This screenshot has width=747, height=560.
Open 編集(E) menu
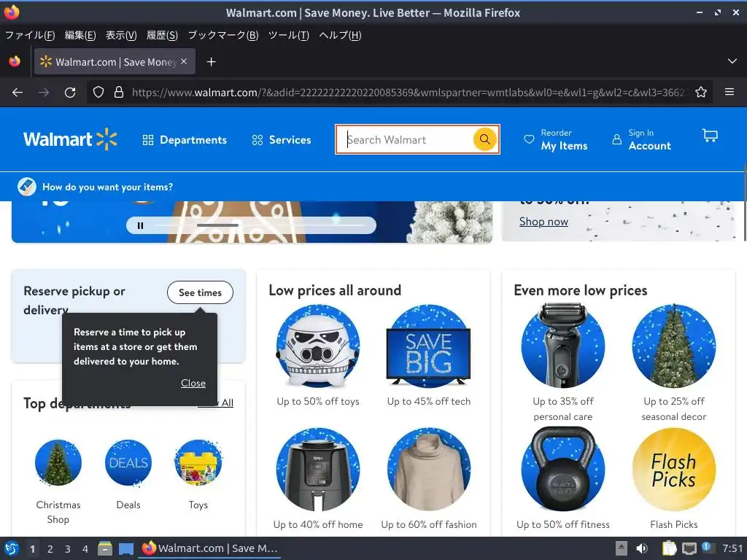point(80,35)
